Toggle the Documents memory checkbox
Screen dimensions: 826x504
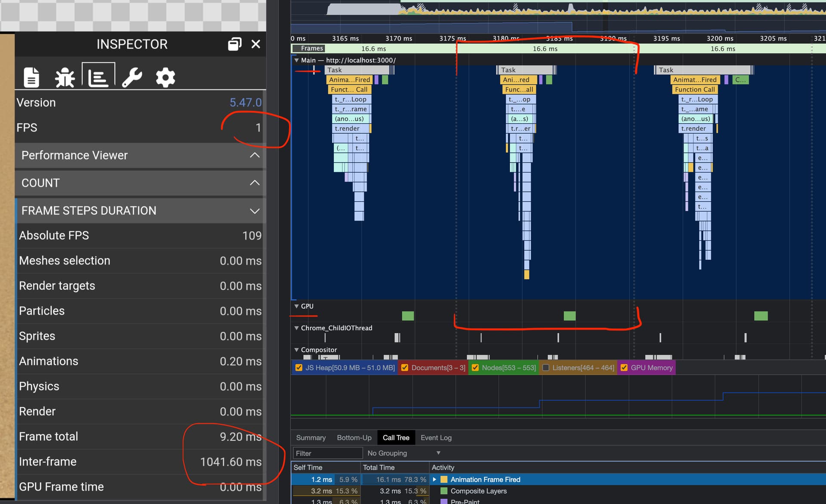coord(404,368)
